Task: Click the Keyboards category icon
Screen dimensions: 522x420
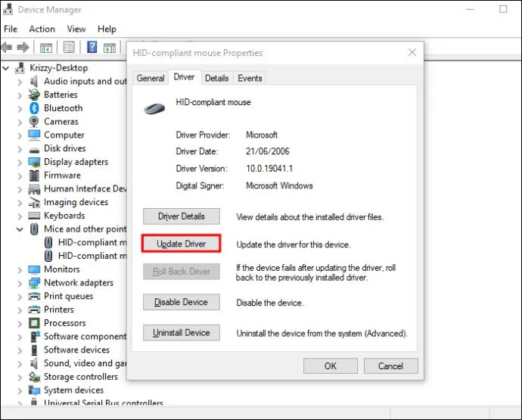Action: point(34,216)
